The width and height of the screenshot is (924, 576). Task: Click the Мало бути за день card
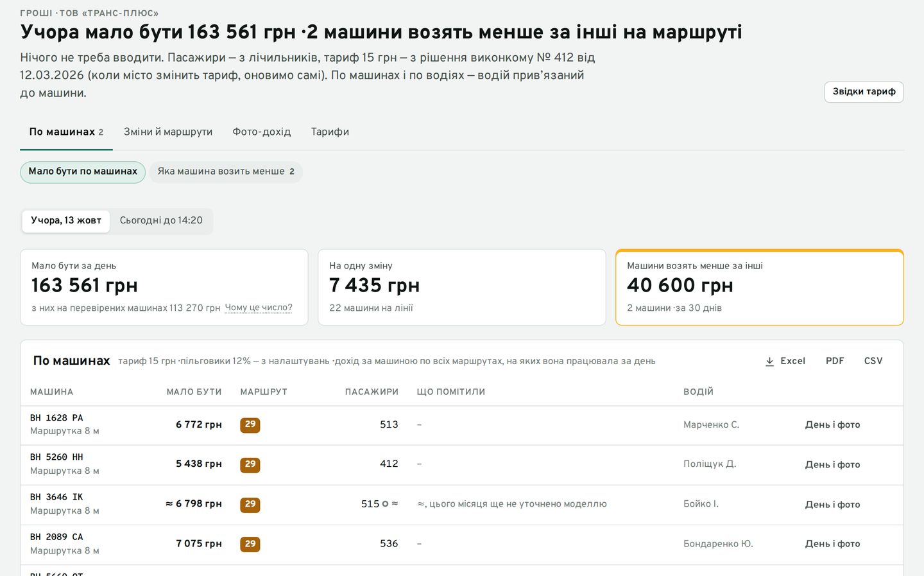pyautogui.click(x=164, y=287)
